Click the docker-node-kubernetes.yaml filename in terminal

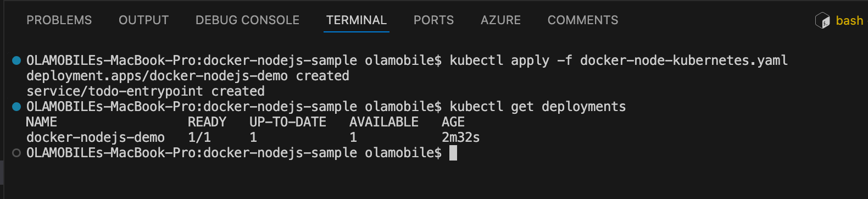pos(684,60)
